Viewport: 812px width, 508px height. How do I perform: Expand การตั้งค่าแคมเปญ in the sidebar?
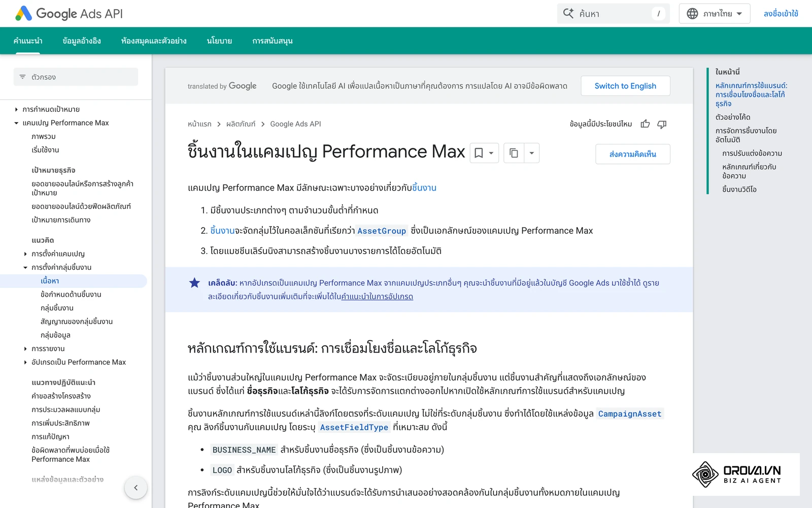25,254
